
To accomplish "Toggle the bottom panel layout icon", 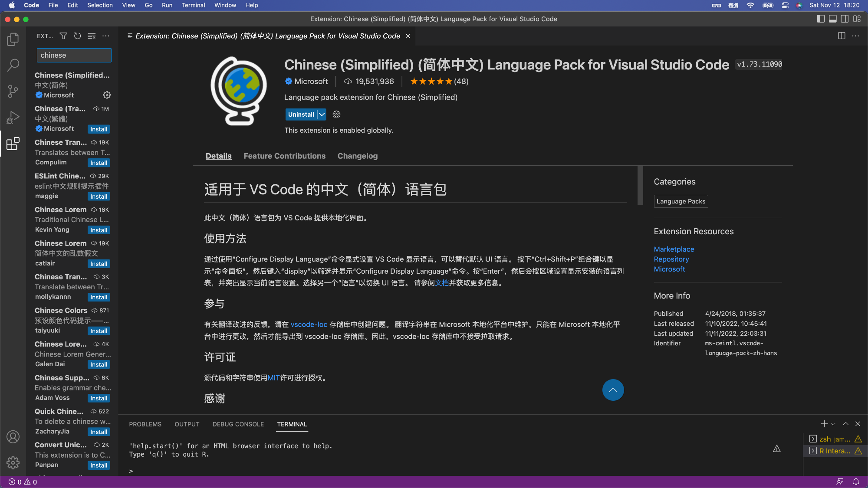I will tap(832, 19).
